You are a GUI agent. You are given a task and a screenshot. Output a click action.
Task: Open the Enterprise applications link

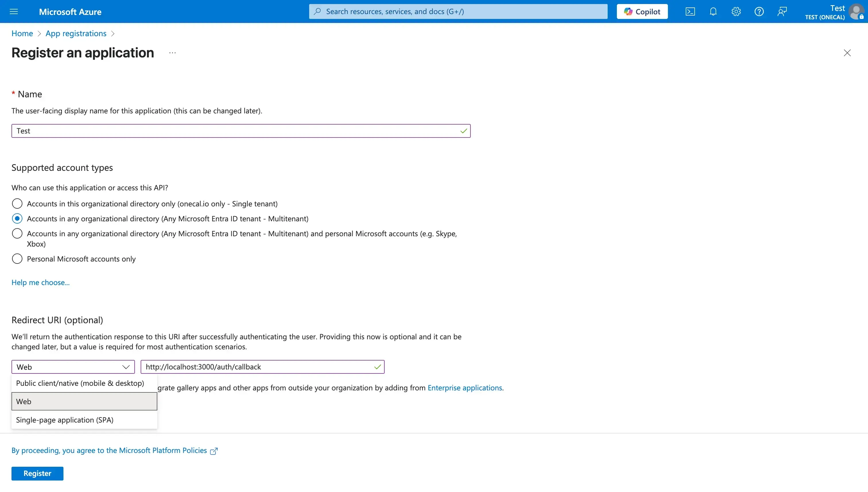click(x=465, y=388)
